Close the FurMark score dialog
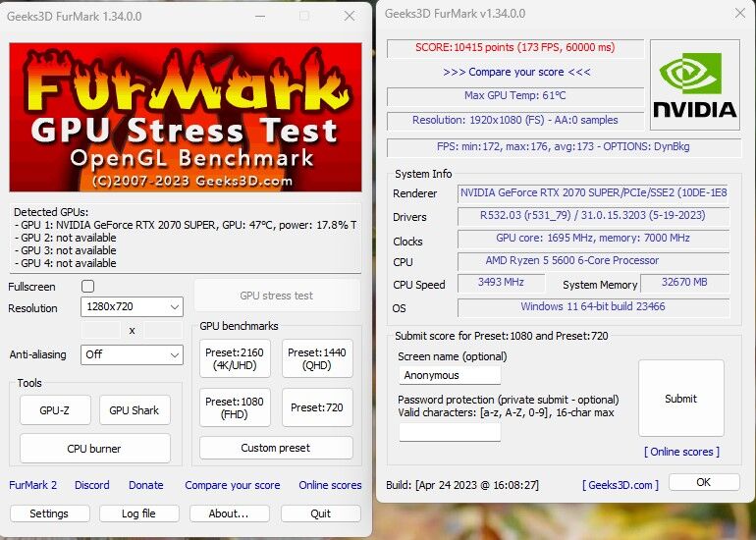Screen dimensions: 756x540 point(739,14)
